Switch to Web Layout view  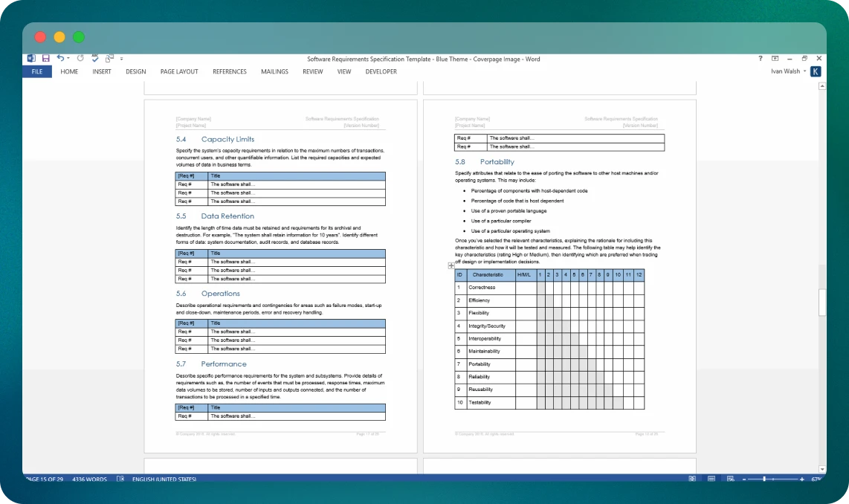(731, 479)
